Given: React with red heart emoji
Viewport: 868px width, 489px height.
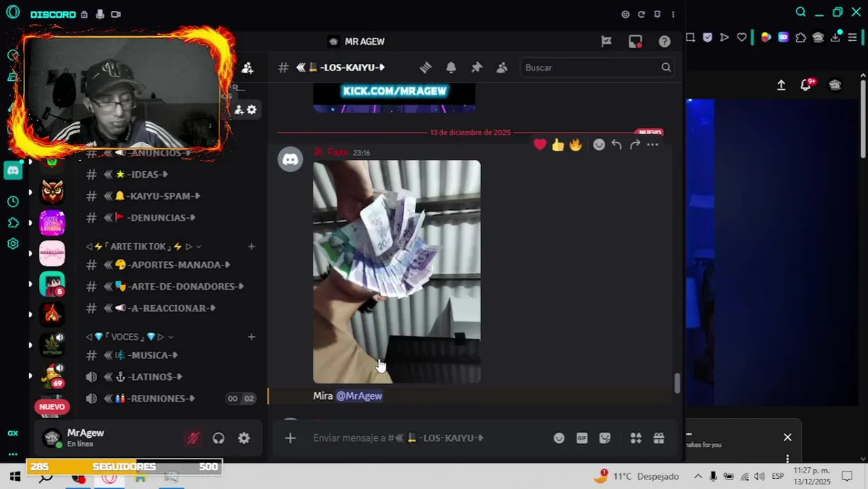Looking at the screenshot, I should tap(540, 144).
